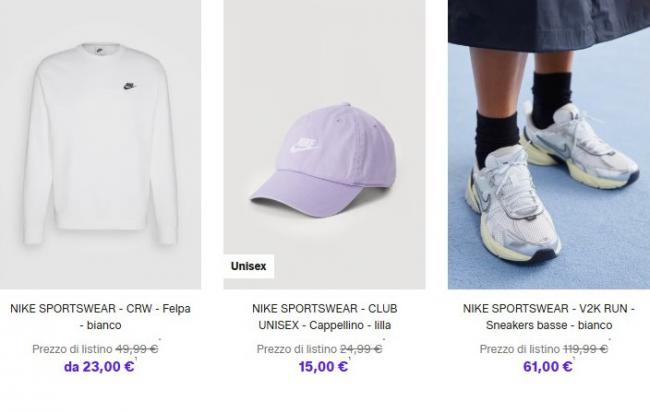Click the Prezzo di listino label under the felpa
The image size is (650, 413).
click(72, 349)
